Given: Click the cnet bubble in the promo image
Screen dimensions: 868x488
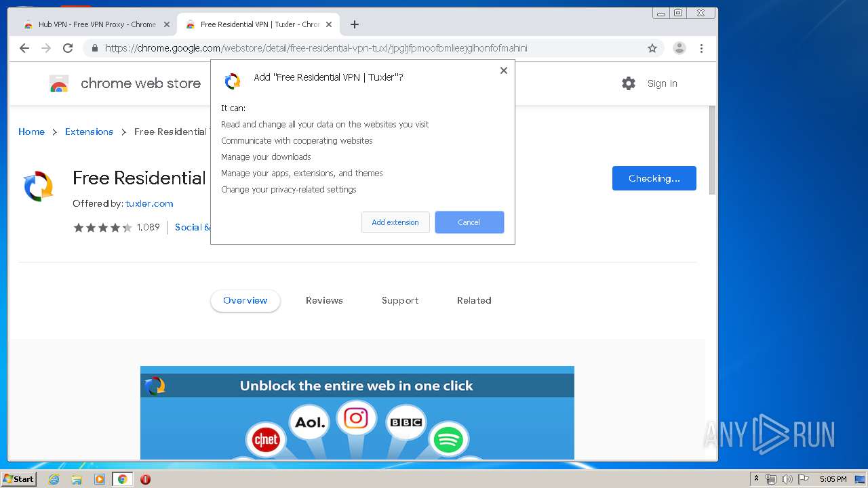Looking at the screenshot, I should click(266, 440).
